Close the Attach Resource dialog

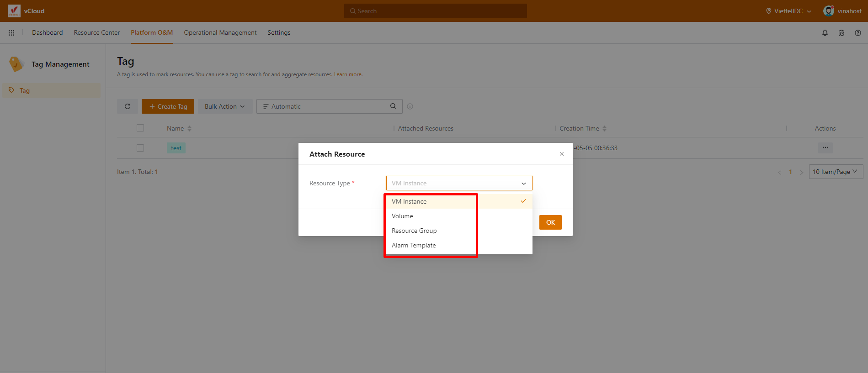[561, 154]
